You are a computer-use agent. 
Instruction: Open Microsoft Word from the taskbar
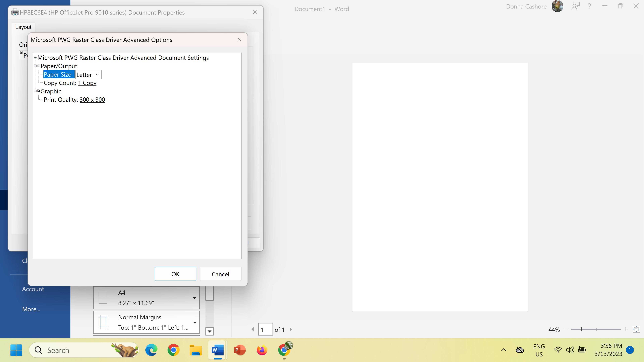click(217, 350)
